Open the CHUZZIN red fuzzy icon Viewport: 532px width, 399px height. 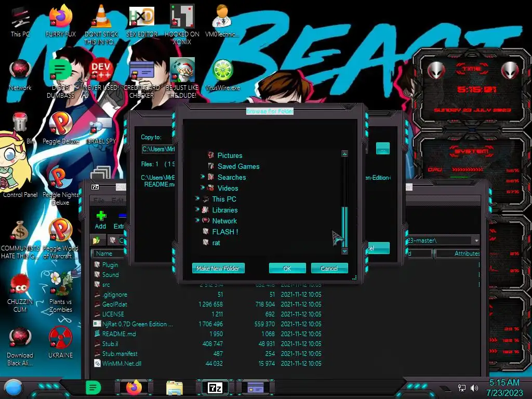(x=20, y=293)
